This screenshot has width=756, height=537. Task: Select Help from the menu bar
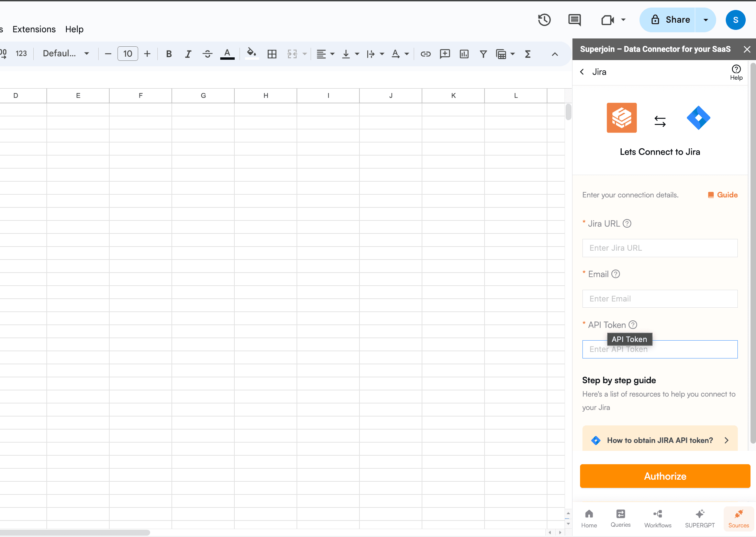tap(74, 29)
